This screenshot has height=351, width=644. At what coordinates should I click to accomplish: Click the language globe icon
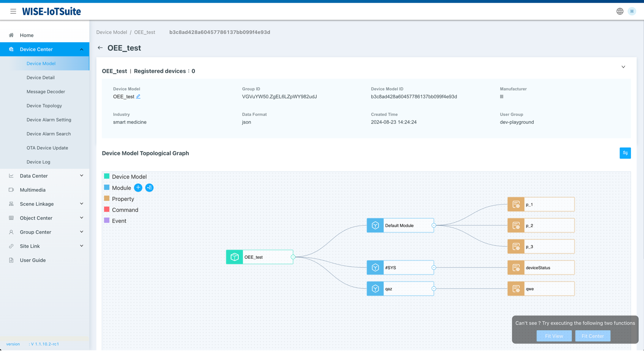point(620,11)
